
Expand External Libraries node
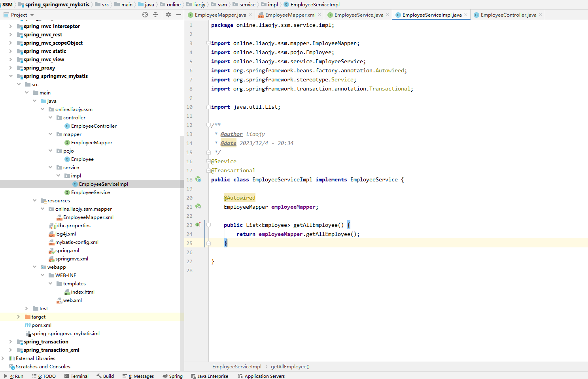(3, 358)
